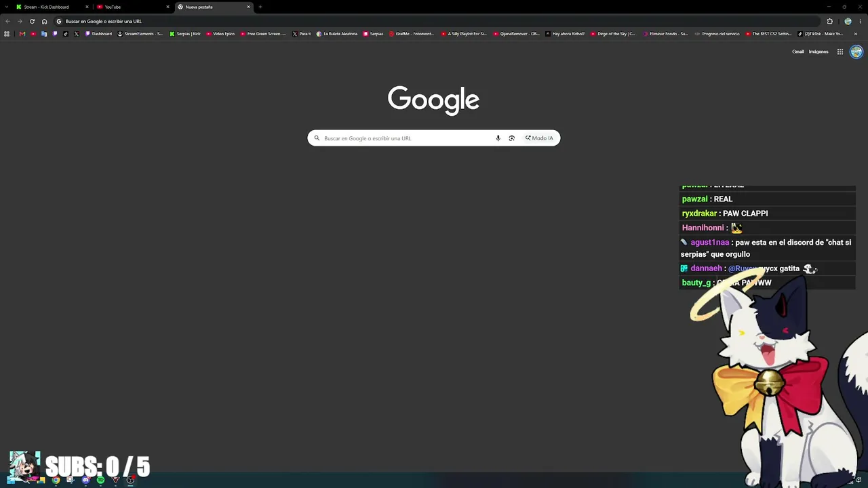Viewport: 868px width, 488px height.
Task: Open the Twitch bookmark icon
Action: [x=55, y=34]
